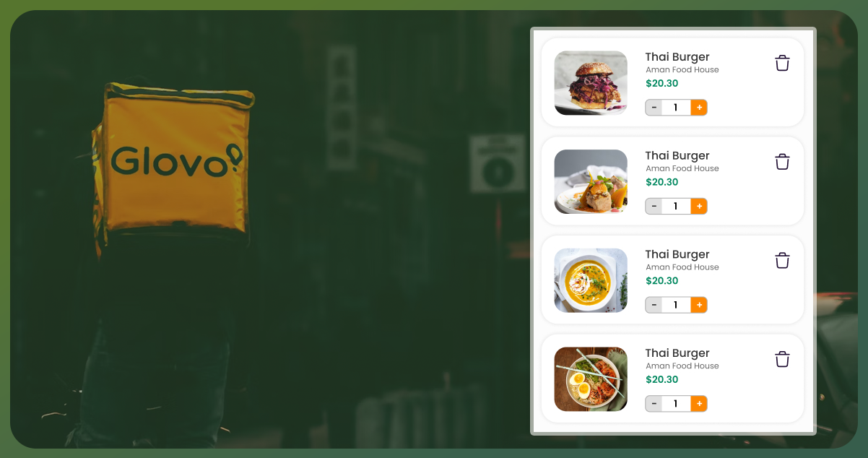Select the yellow soup bowl thumbnail
This screenshot has width=868, height=458.
tap(591, 280)
